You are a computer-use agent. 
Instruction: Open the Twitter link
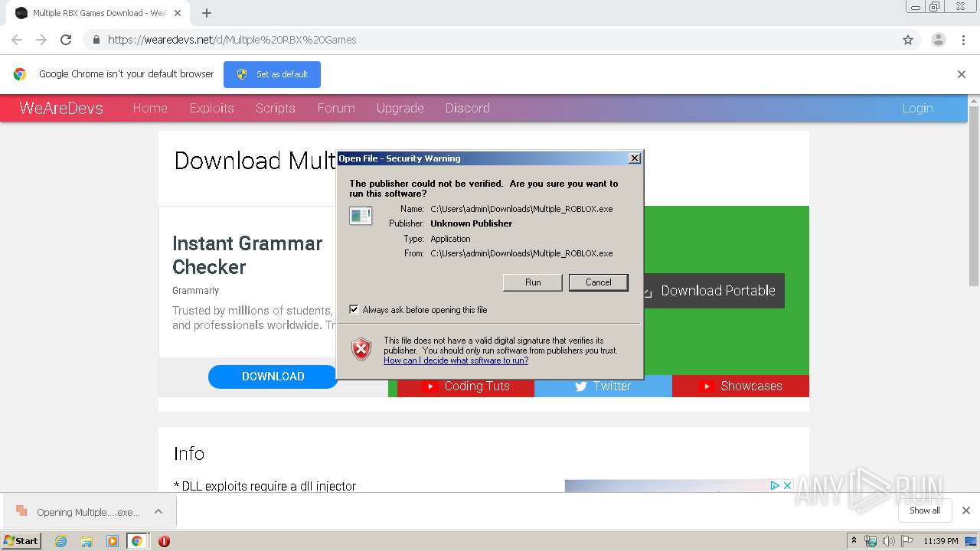tap(603, 386)
